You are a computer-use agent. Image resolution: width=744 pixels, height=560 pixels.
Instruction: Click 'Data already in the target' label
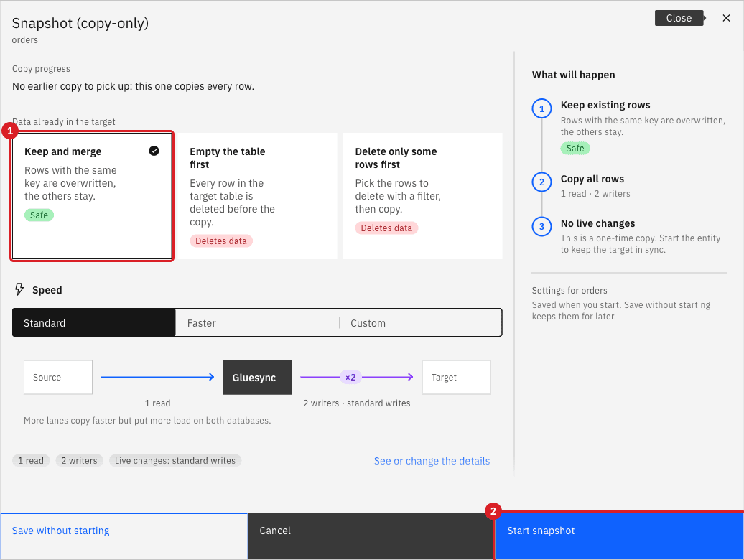pos(64,122)
